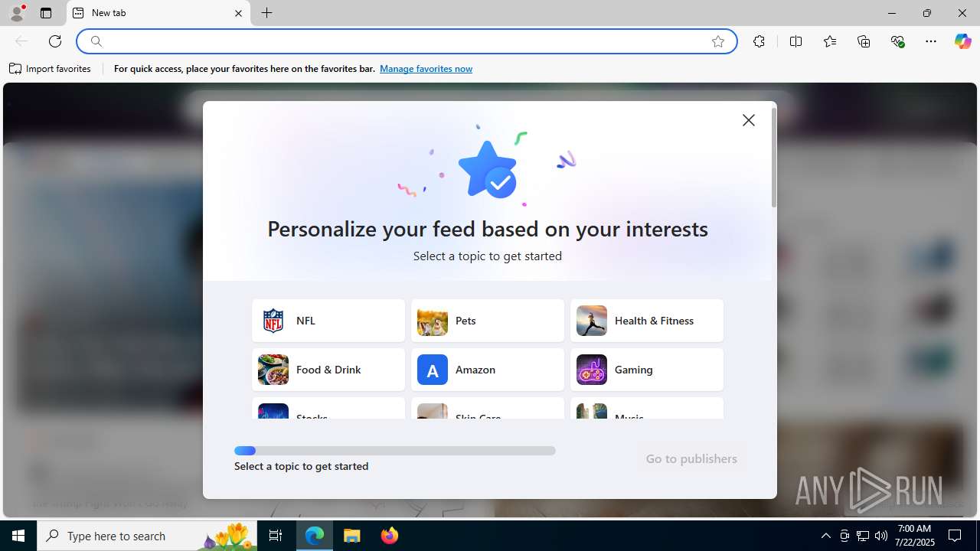Open the Manage favorites now link
The width and height of the screenshot is (980, 551).
point(426,69)
